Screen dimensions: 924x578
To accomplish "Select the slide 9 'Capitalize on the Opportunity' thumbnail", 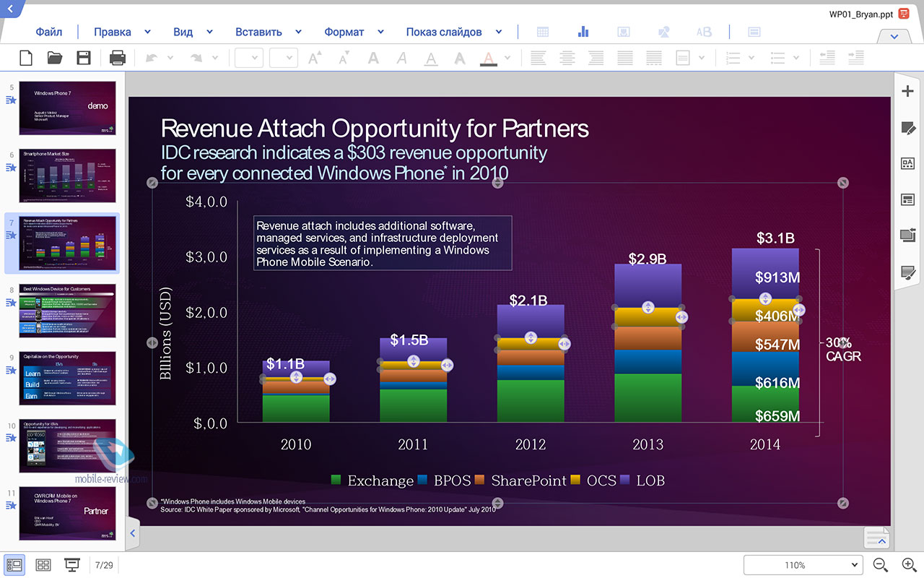I will point(67,379).
